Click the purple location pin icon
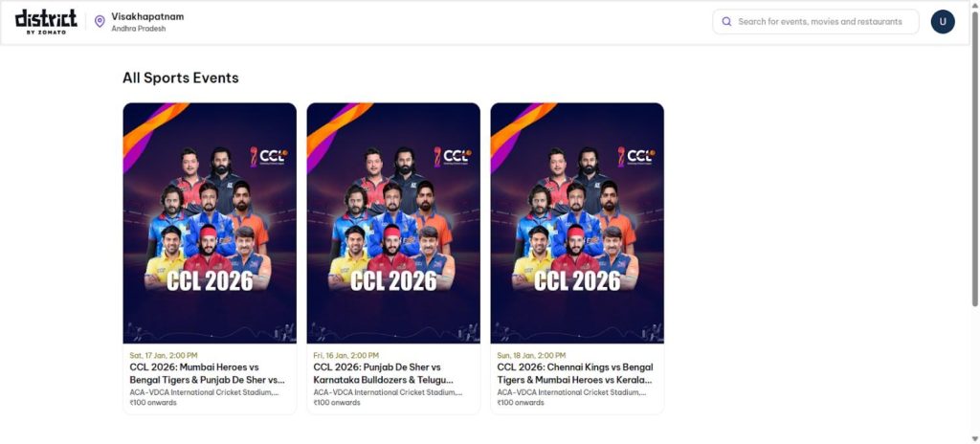 [100, 21]
